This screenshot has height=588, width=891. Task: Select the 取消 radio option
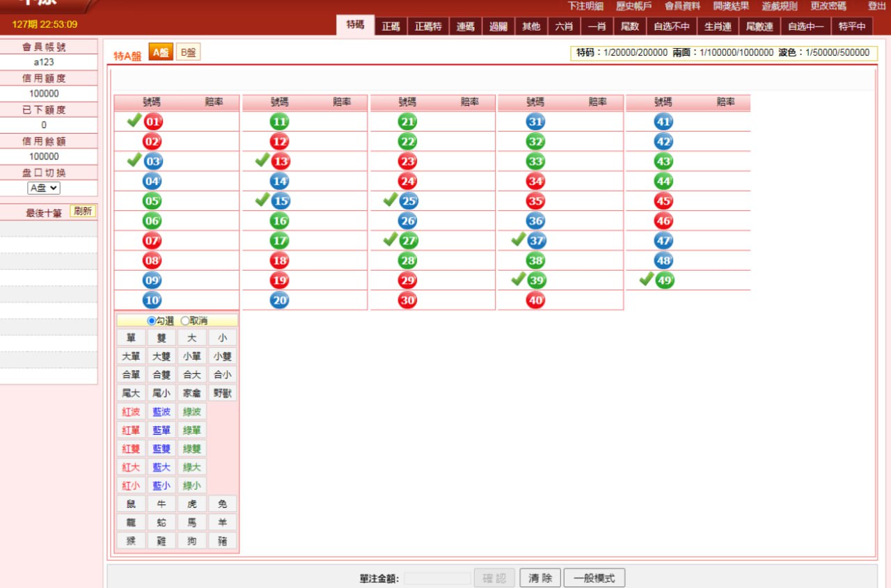point(185,321)
